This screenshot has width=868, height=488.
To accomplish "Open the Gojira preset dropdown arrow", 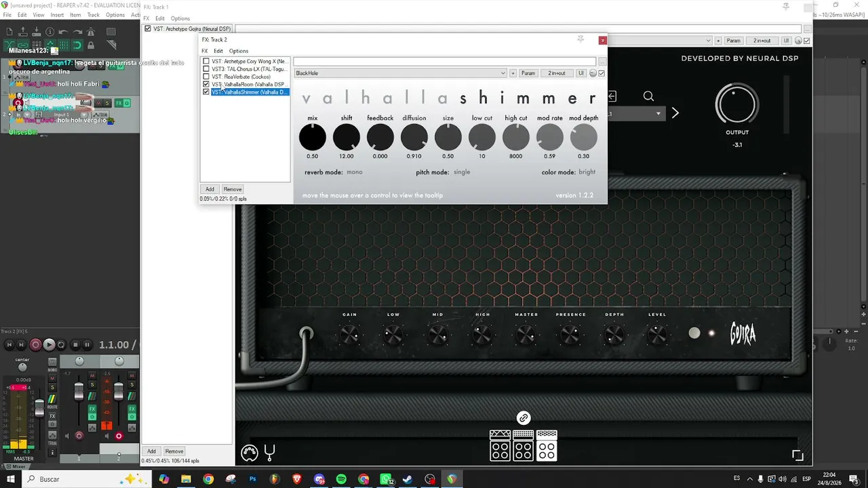I will (x=658, y=114).
